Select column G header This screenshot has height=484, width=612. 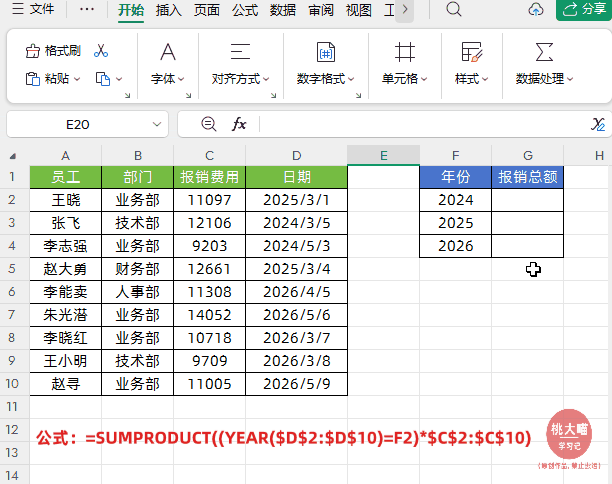tap(528, 156)
